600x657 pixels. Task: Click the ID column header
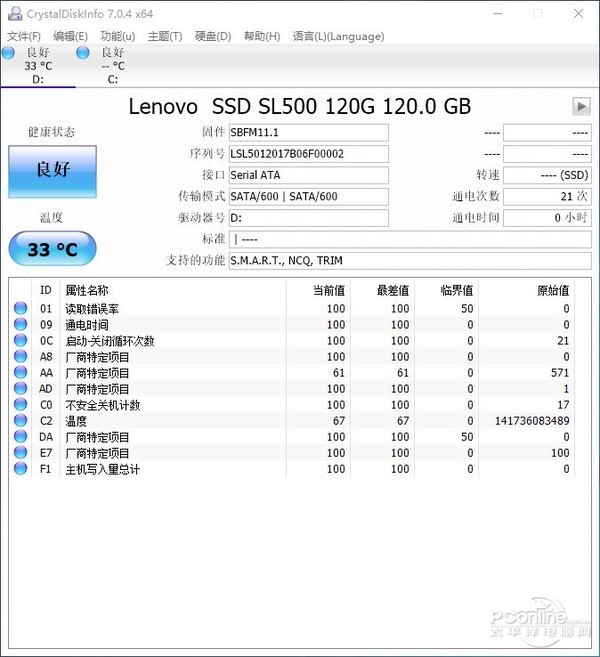point(46,290)
